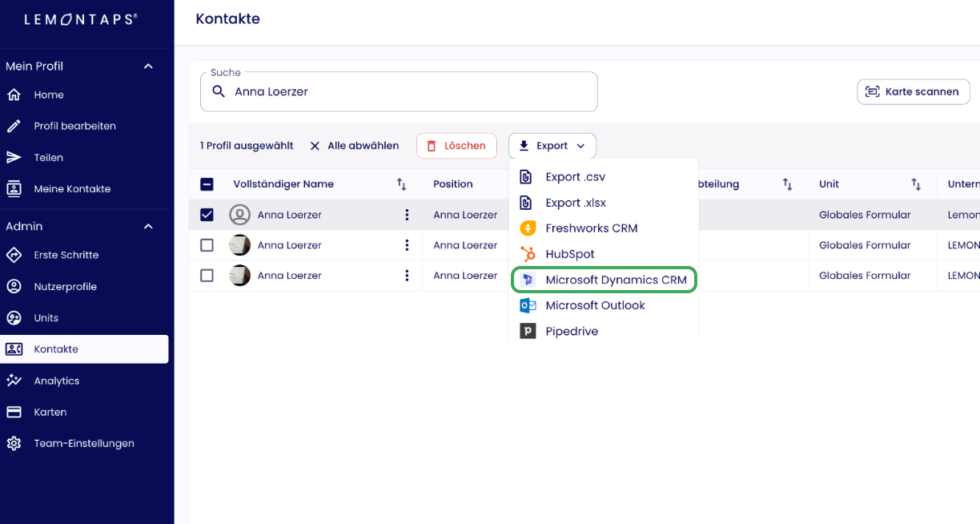Click the Pipedrive logo icon
The height and width of the screenshot is (524, 980).
(x=528, y=331)
